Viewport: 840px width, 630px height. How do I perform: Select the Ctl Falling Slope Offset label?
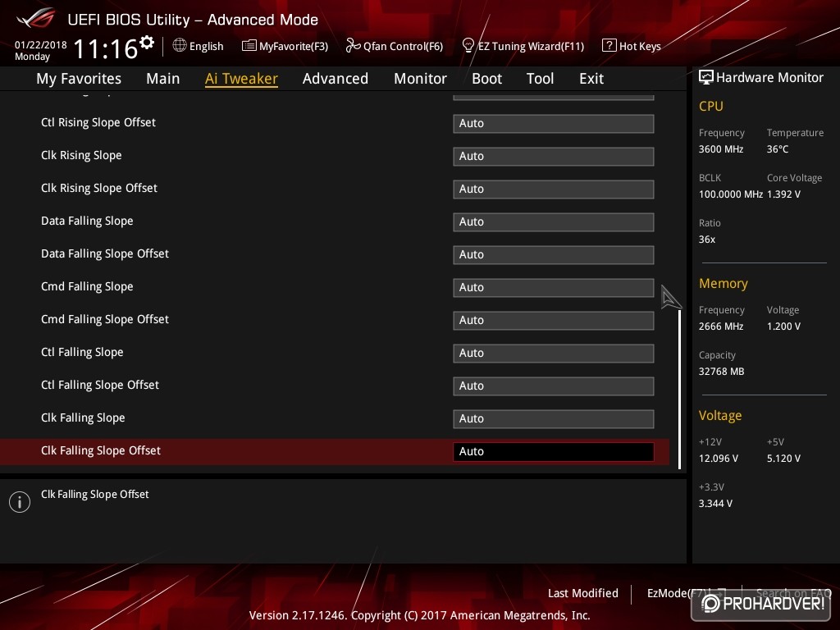click(x=99, y=386)
